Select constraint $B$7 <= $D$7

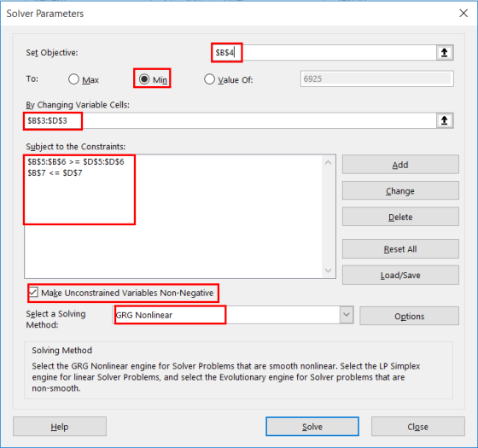pos(55,173)
